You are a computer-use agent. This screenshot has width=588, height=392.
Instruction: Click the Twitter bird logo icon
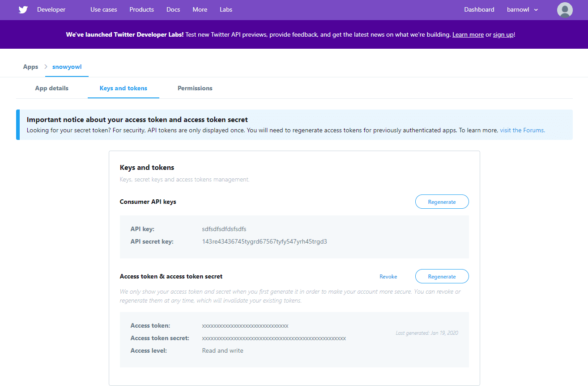(23, 10)
